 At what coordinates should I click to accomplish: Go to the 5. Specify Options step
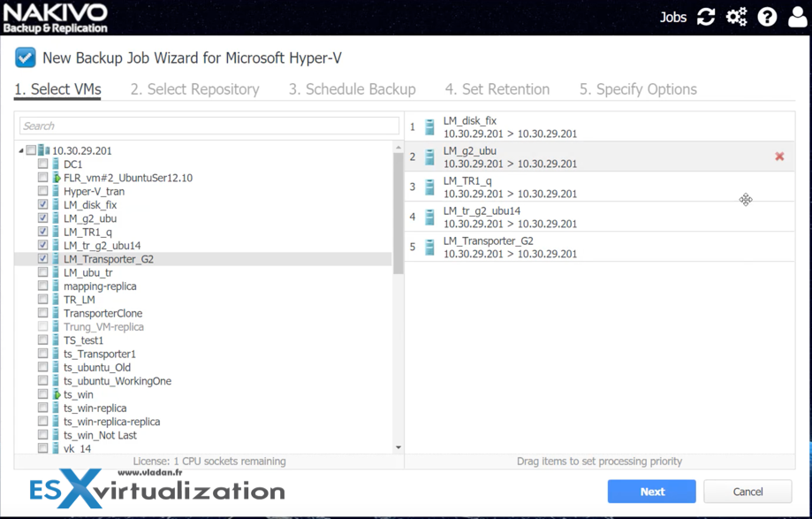click(638, 89)
